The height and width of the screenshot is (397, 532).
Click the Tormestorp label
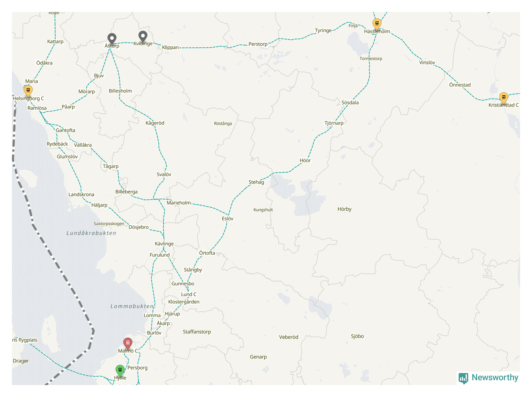click(x=371, y=59)
